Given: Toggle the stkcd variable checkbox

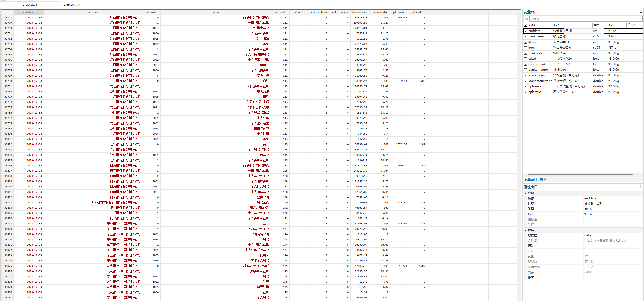Looking at the screenshot, I should click(525, 59).
